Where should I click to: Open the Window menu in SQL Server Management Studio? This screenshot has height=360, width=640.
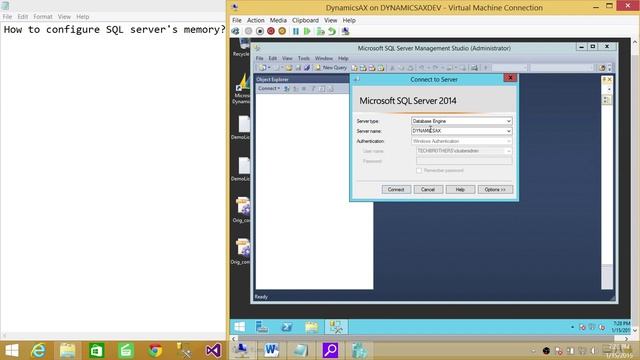324,58
